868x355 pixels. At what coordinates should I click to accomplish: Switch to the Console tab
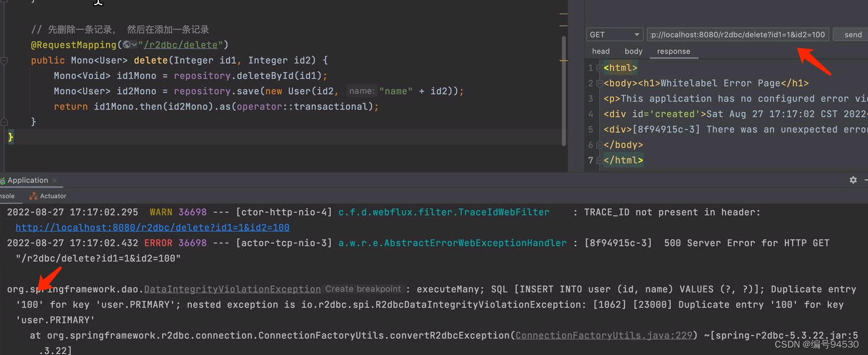click(7, 196)
